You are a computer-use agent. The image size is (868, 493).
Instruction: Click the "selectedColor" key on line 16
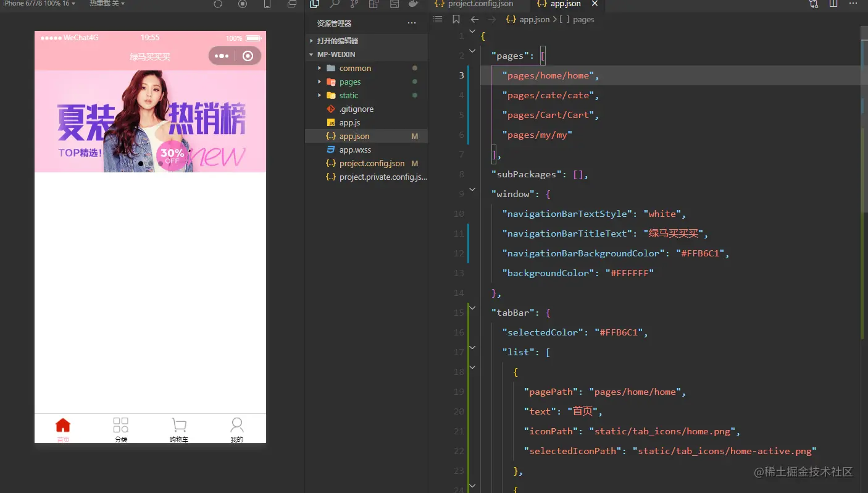pos(545,332)
